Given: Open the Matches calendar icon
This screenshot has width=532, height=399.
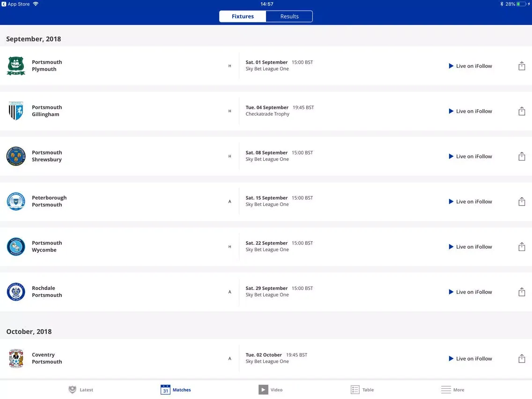Looking at the screenshot, I should click(165, 390).
